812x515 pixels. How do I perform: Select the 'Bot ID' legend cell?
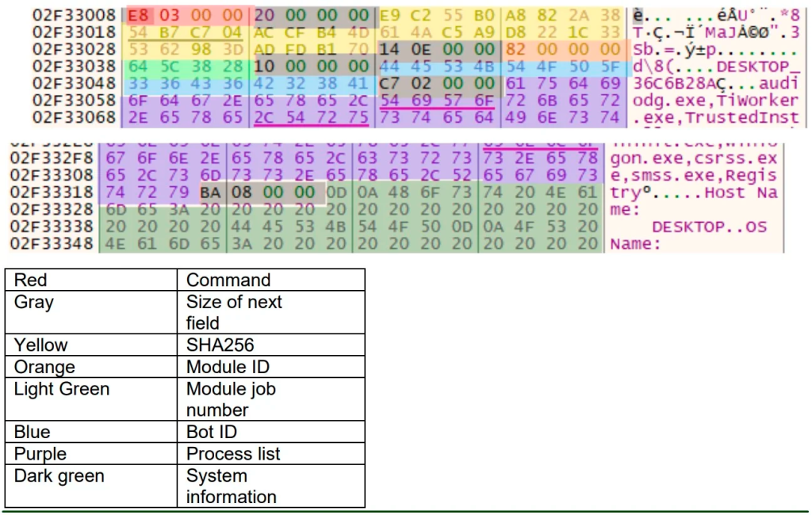(210, 432)
